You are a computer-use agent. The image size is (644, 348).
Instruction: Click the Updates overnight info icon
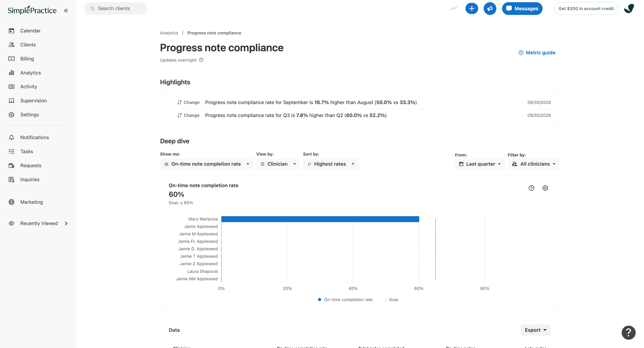point(201,60)
